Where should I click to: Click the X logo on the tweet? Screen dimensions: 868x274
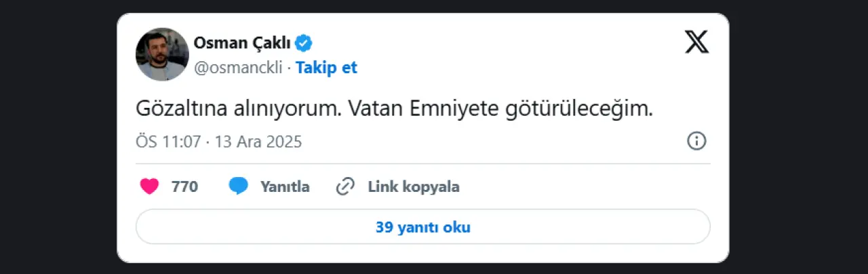tap(696, 43)
